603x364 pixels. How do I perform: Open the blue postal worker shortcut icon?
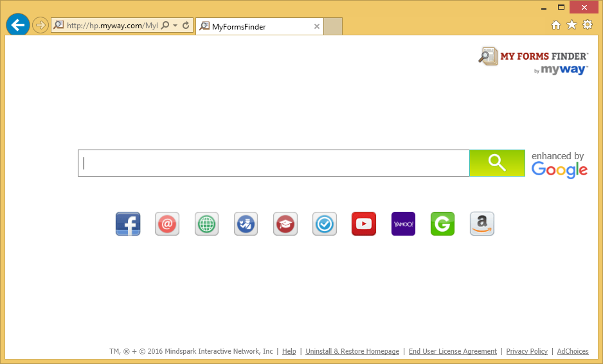pyautogui.click(x=246, y=223)
